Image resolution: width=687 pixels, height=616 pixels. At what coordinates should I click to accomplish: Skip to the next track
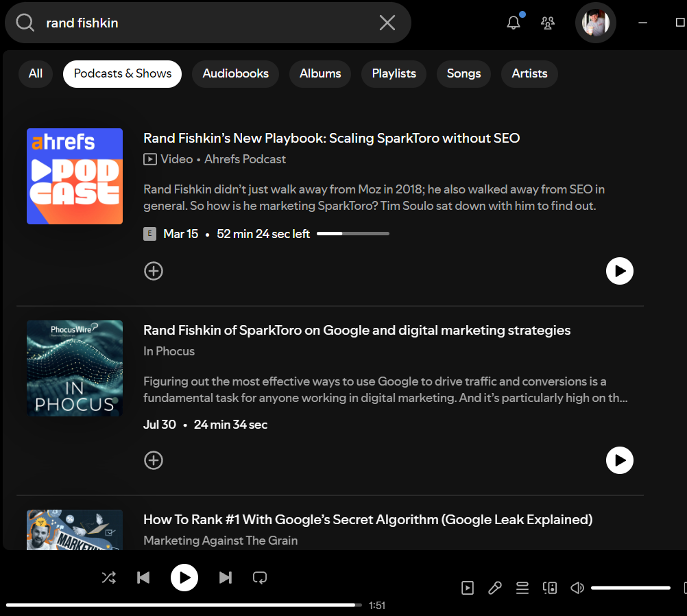pyautogui.click(x=225, y=578)
